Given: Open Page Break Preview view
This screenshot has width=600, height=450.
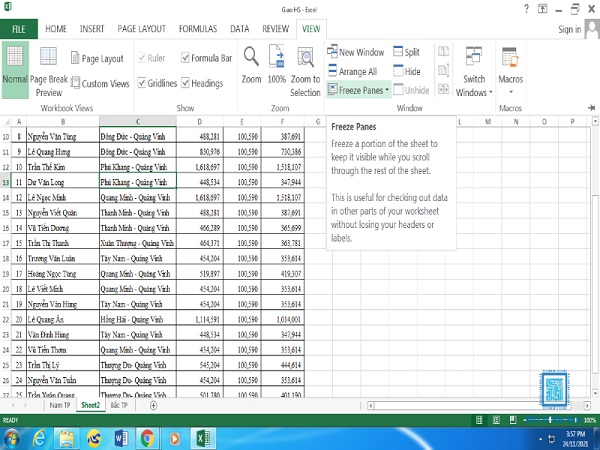Looking at the screenshot, I should 49,72.
